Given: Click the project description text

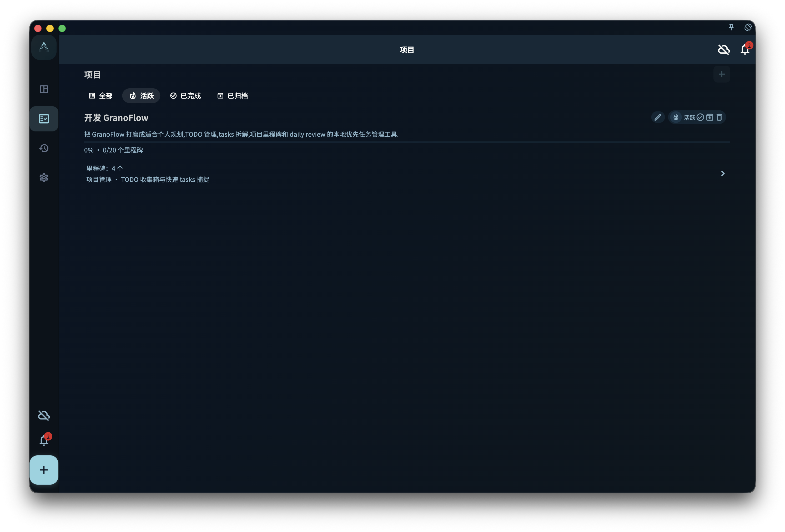Looking at the screenshot, I should [241, 134].
